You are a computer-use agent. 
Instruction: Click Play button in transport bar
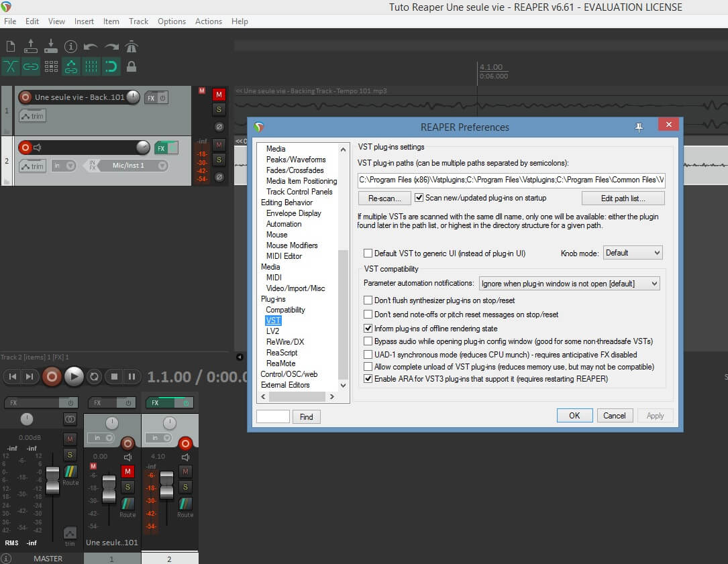click(x=73, y=376)
